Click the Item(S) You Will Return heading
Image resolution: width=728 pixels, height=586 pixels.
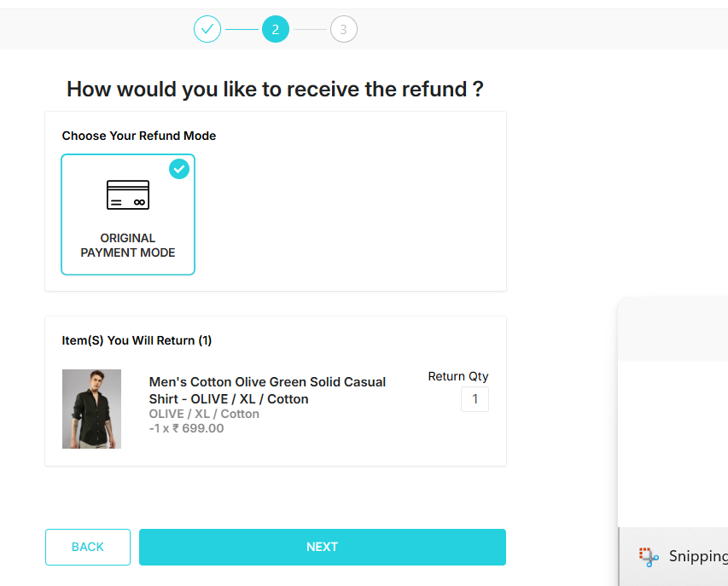pyautogui.click(x=137, y=340)
